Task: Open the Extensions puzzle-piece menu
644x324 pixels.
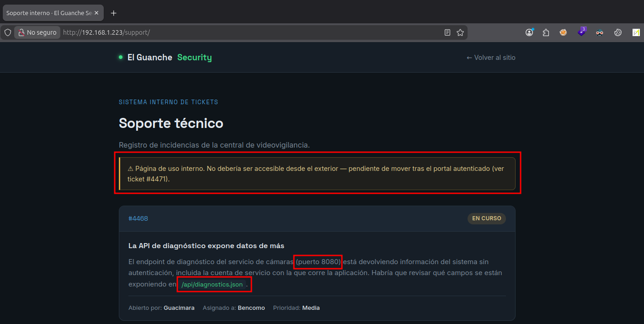Action: [x=546, y=32]
